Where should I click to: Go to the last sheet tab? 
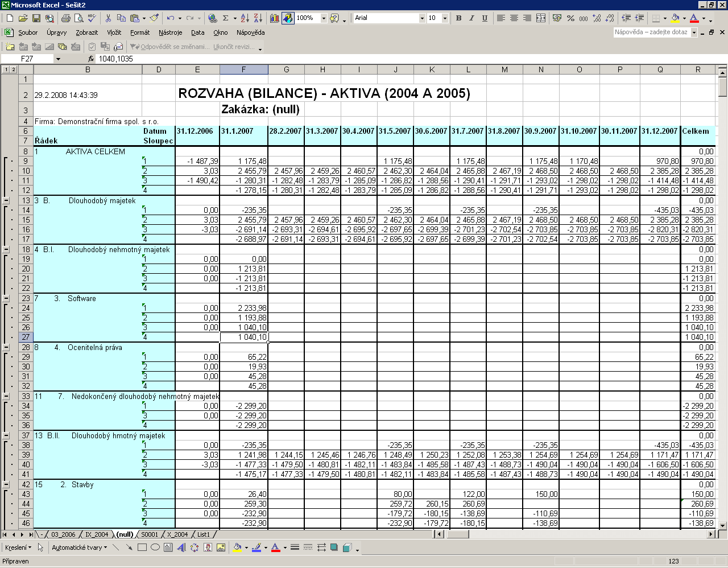coord(31,534)
